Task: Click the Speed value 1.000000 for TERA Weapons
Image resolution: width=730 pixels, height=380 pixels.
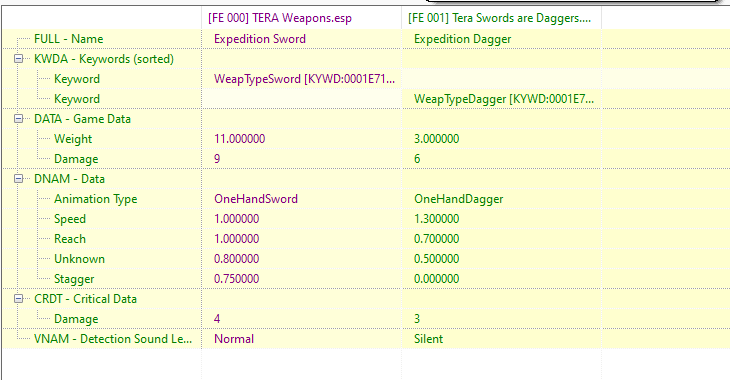Action: point(237,219)
